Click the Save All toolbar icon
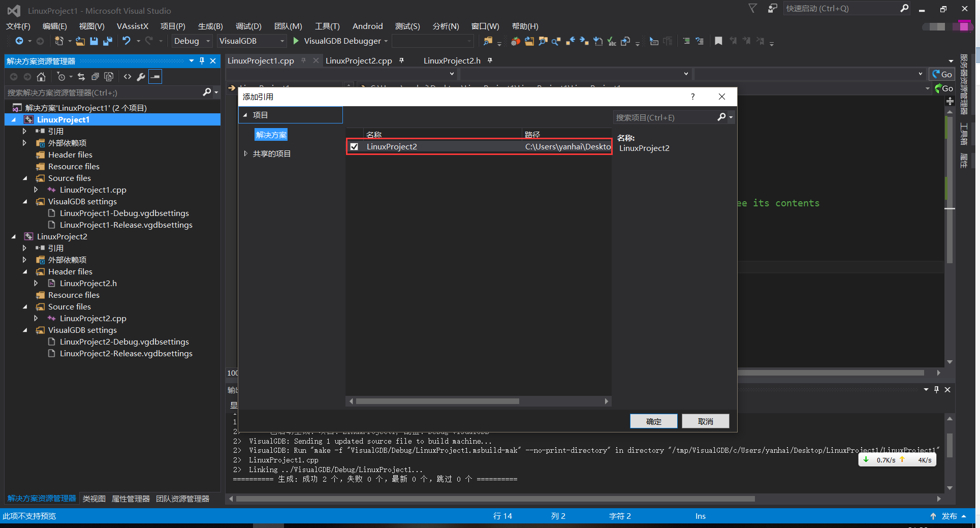The image size is (980, 528). point(107,41)
